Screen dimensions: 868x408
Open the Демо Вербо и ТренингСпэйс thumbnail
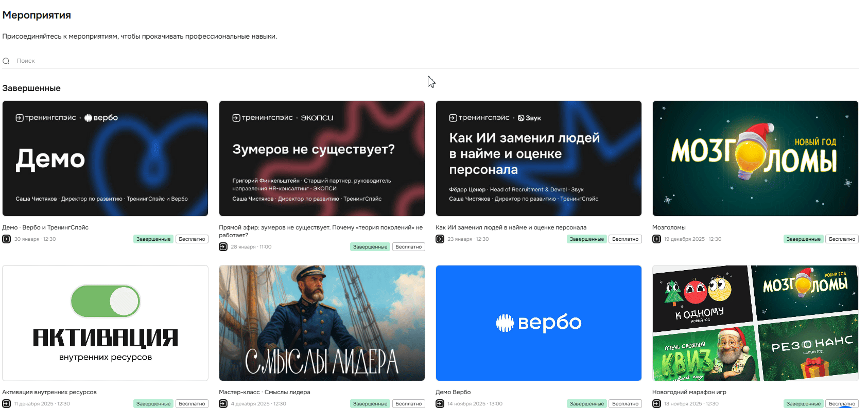click(x=106, y=158)
